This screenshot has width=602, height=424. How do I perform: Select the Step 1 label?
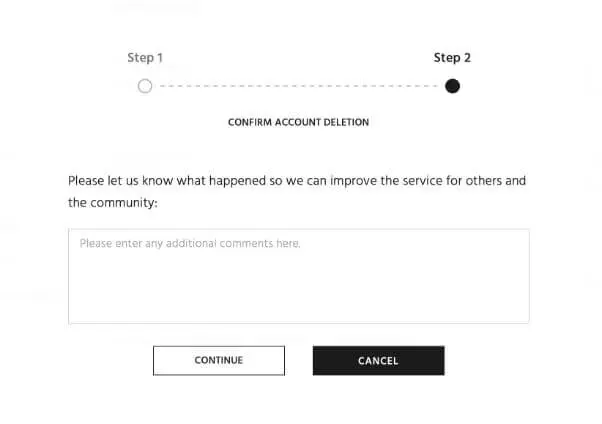click(x=145, y=58)
